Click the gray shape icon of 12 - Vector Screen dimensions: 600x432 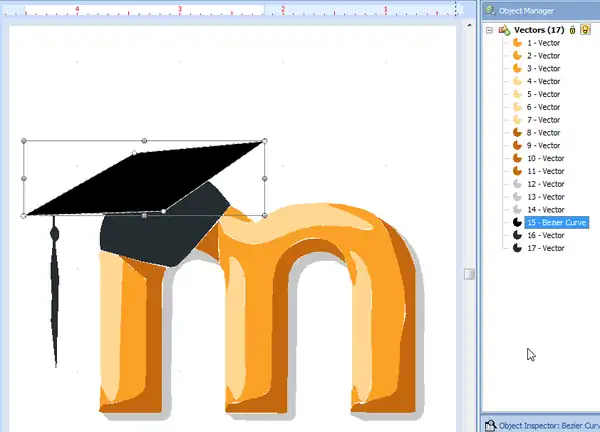point(517,184)
